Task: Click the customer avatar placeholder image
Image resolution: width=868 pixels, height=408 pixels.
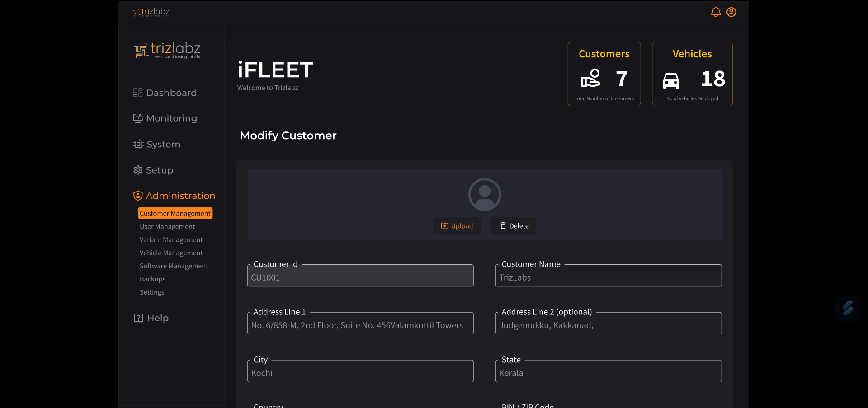Action: [484, 194]
